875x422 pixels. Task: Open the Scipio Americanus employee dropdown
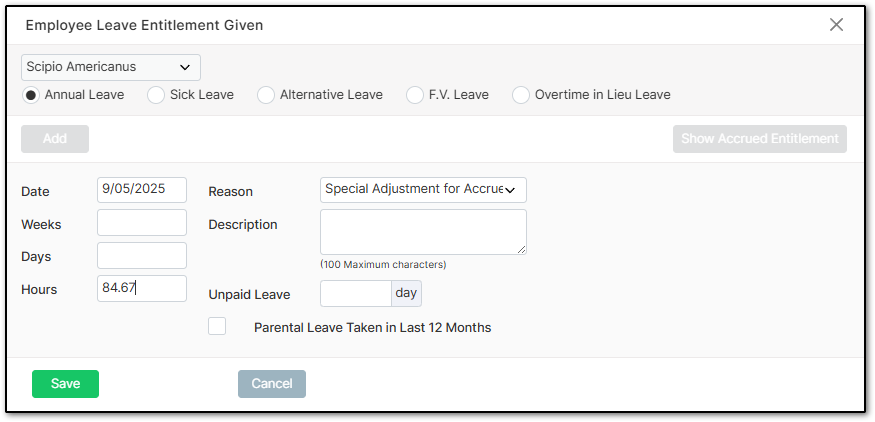tap(110, 67)
